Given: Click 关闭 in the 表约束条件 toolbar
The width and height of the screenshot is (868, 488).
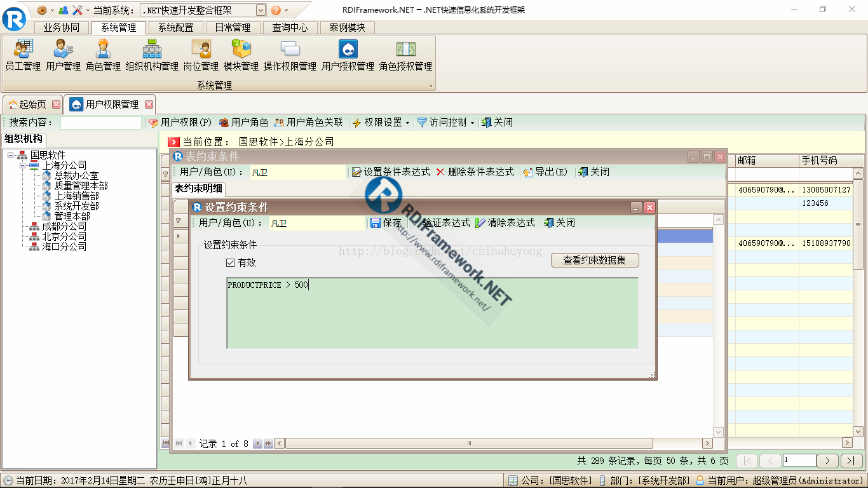Looking at the screenshot, I should [593, 172].
